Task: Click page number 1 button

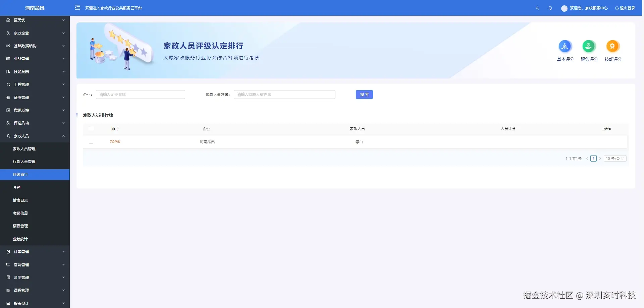Action: 593,159
